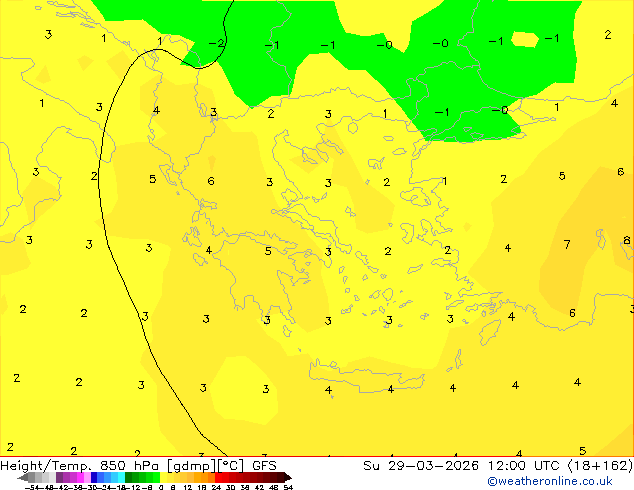The image size is (634, 490).
Task: Click the gray left arrow of legend
Action: (x=23, y=477)
